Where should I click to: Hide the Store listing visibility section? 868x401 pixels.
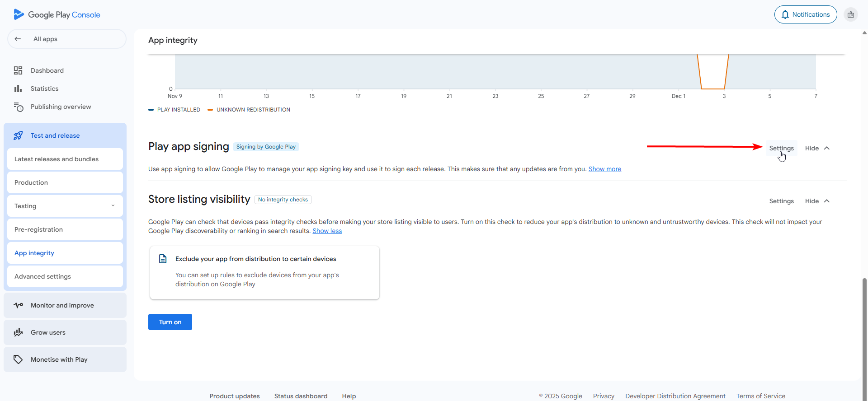point(812,201)
